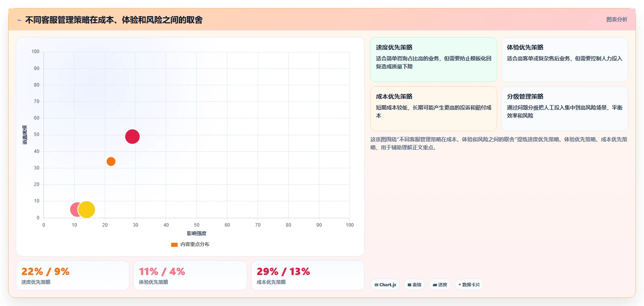644x306 pixels.
Task: Click the 29% / 13% stat value
Action: [x=283, y=272]
